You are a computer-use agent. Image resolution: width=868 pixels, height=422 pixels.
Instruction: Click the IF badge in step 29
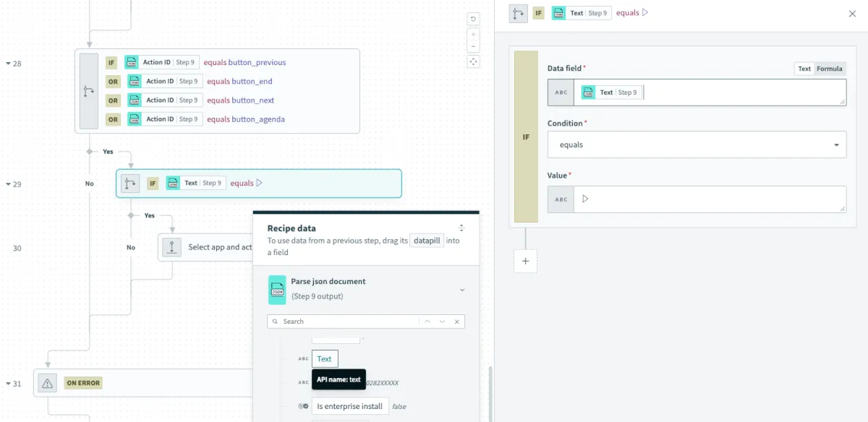click(x=153, y=184)
